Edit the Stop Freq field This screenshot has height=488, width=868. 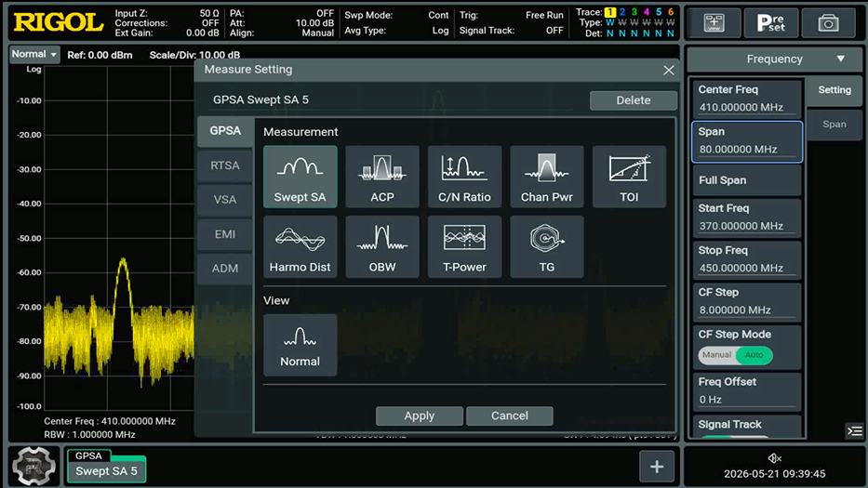coord(747,259)
